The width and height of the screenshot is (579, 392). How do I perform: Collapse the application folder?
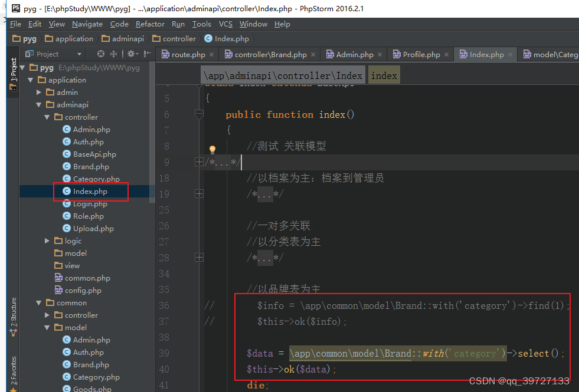point(31,80)
